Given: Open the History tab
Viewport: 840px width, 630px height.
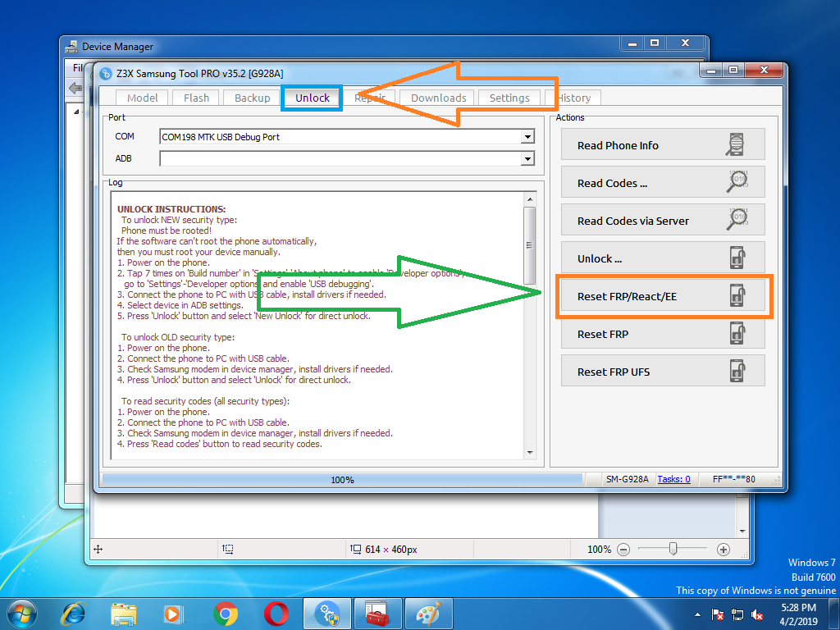Looking at the screenshot, I should pyautogui.click(x=573, y=98).
